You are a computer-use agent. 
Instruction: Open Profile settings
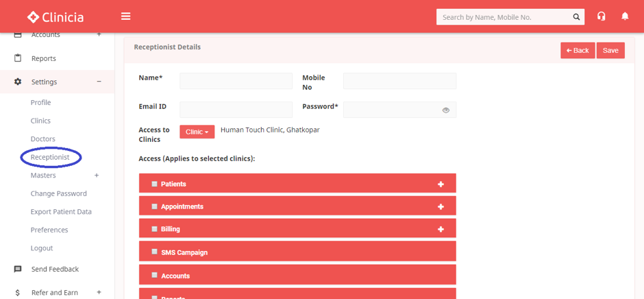point(40,102)
